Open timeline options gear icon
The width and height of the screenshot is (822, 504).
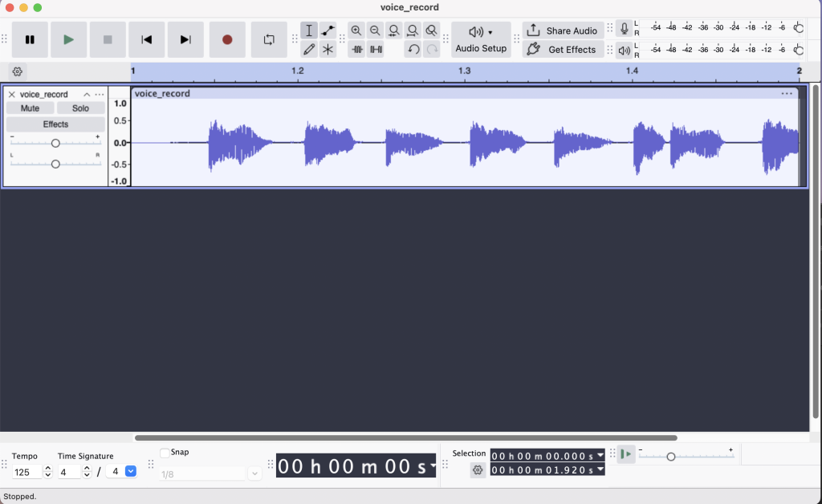tap(18, 71)
